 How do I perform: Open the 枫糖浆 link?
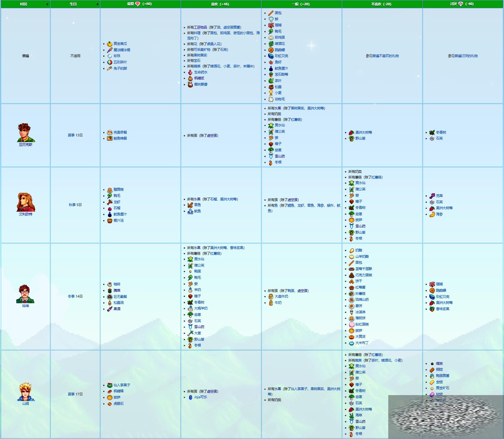199,78
